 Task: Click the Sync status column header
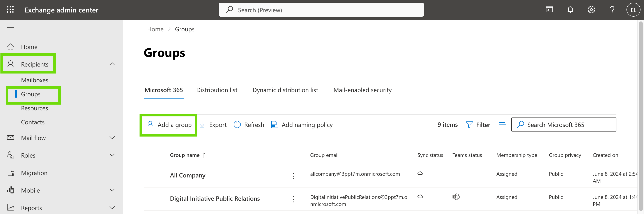tap(430, 155)
